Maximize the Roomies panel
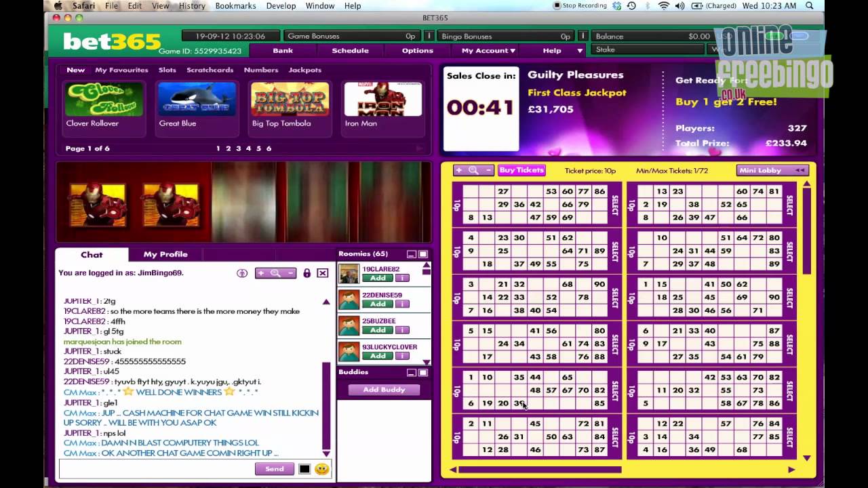This screenshot has width=868, height=488. point(423,254)
